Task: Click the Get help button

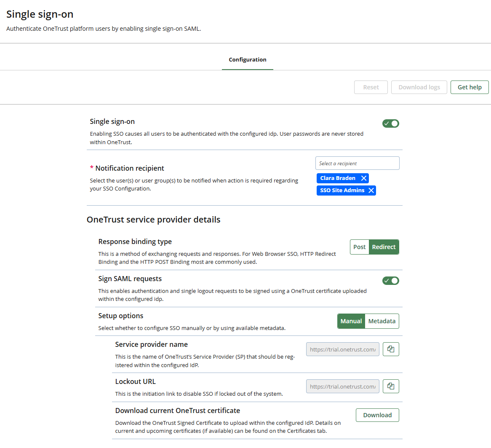Action: tap(470, 87)
